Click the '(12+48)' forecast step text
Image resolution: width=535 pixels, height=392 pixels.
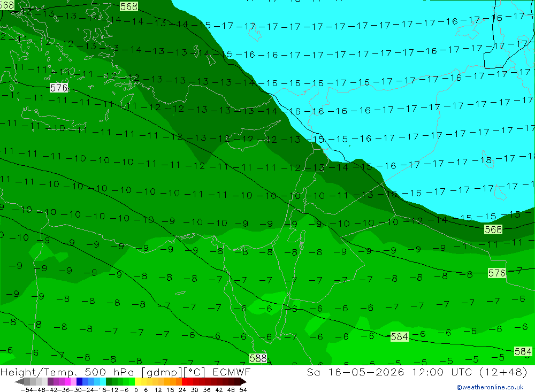(x=503, y=372)
